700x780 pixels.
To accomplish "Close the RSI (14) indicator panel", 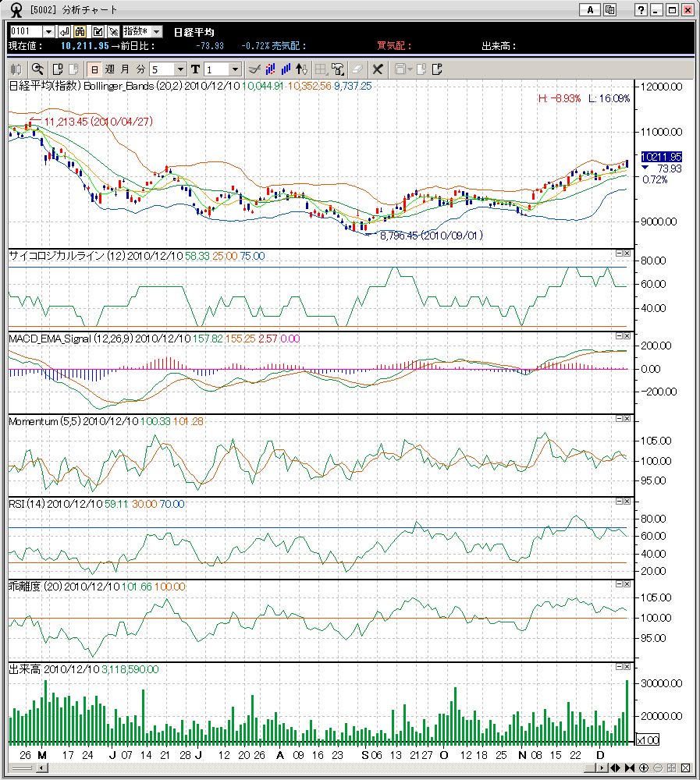I will point(627,502).
